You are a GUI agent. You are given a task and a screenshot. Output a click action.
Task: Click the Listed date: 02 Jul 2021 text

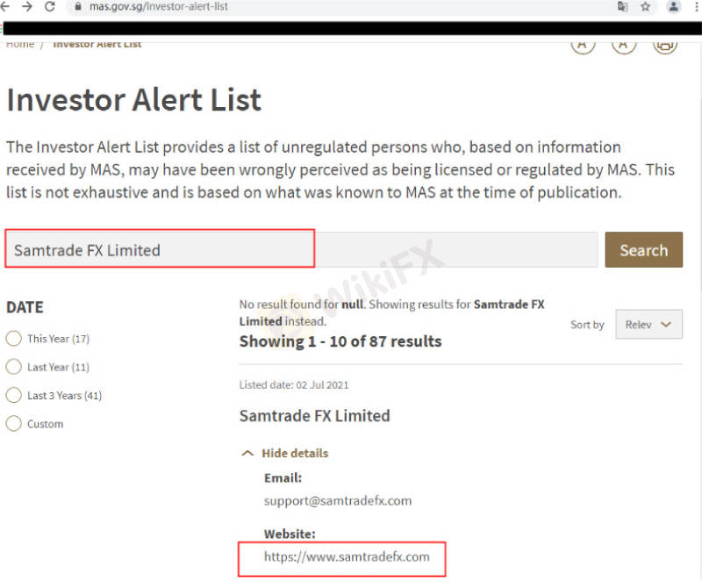[x=294, y=384]
